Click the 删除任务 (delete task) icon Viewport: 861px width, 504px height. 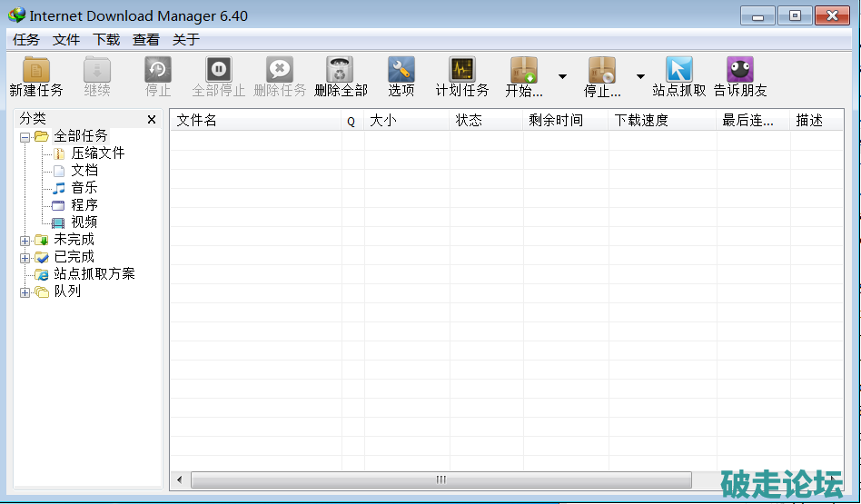pos(280,70)
